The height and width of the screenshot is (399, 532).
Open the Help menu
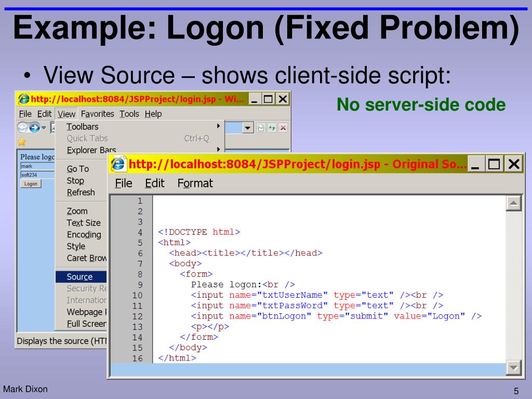pyautogui.click(x=153, y=114)
